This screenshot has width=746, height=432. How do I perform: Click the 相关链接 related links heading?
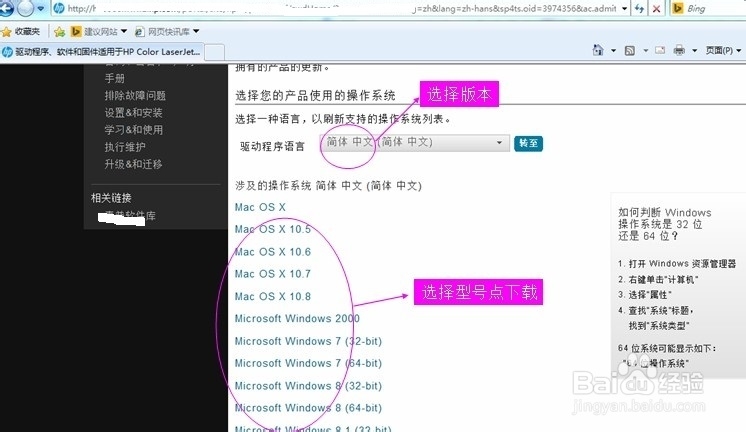pyautogui.click(x=111, y=198)
